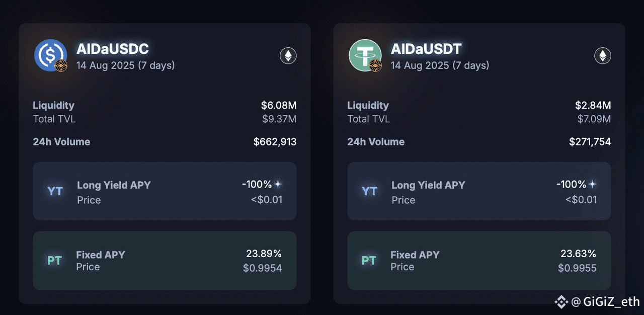Click the PT icon in AIDaUSDC card
This screenshot has width=644, height=315.
click(54, 261)
